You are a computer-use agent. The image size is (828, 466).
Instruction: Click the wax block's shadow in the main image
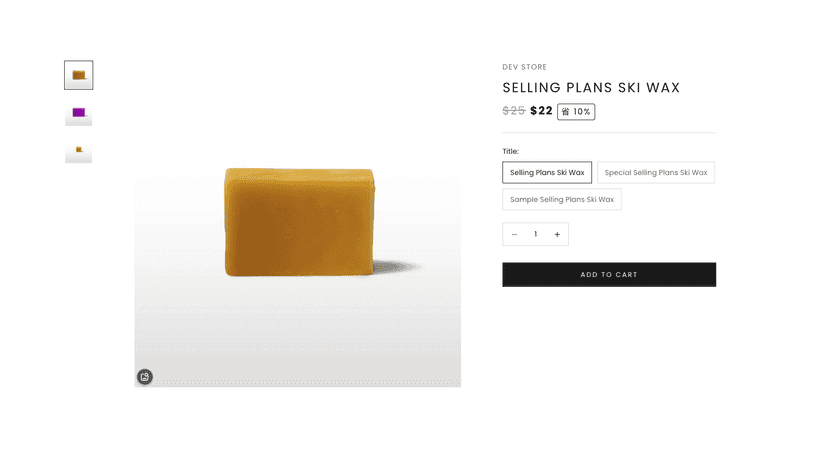pos(397,267)
